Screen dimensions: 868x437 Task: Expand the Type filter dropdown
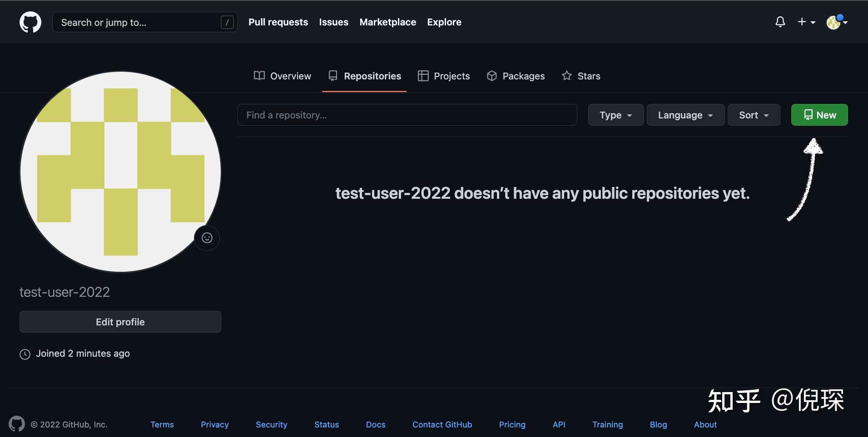click(x=615, y=115)
